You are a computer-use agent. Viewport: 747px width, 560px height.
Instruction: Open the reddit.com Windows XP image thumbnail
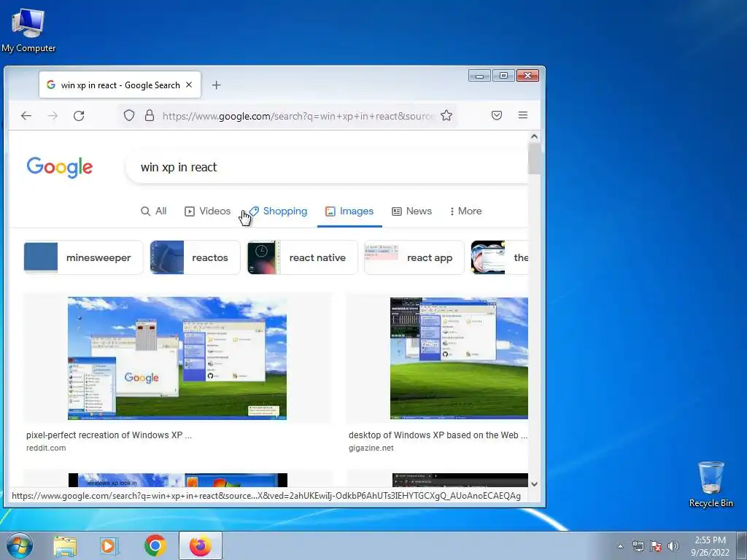[x=177, y=358]
